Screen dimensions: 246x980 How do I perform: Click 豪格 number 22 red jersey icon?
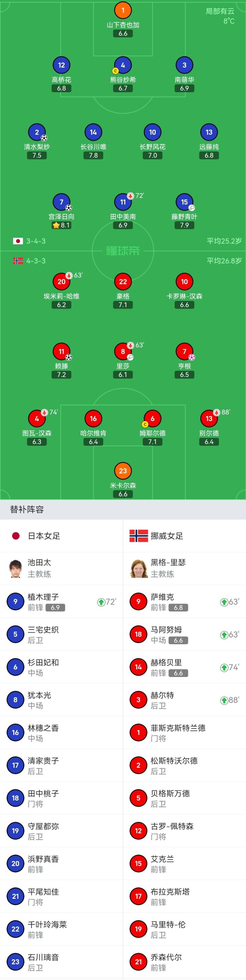pyautogui.click(x=123, y=282)
